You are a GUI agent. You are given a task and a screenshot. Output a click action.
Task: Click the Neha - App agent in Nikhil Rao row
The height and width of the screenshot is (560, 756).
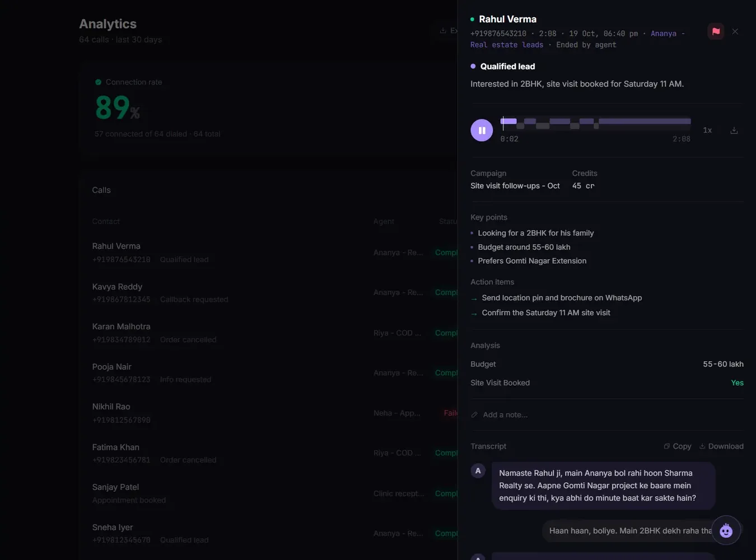tap(396, 413)
